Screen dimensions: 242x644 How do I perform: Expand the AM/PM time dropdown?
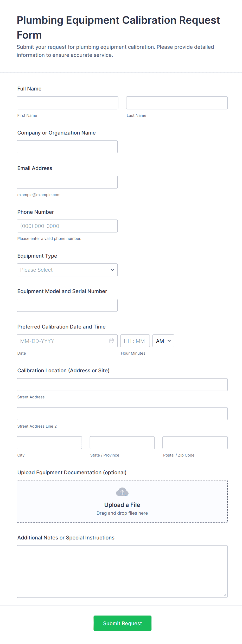point(163,341)
